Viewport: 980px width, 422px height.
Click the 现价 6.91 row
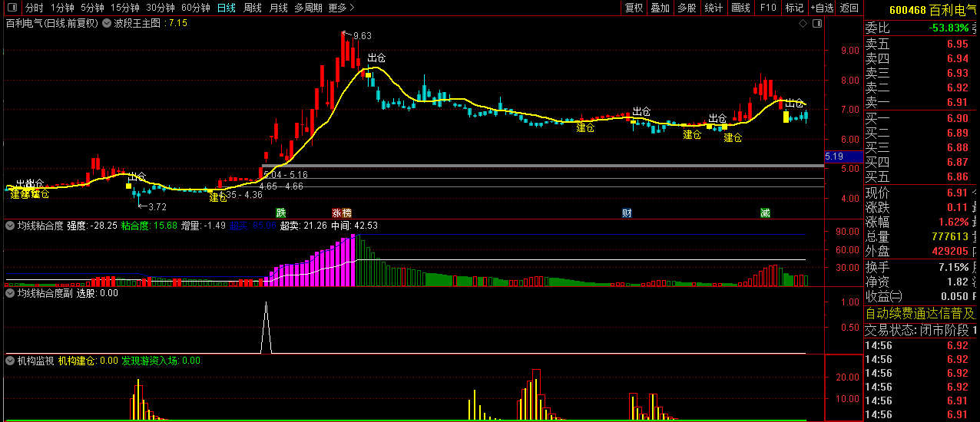pos(922,193)
